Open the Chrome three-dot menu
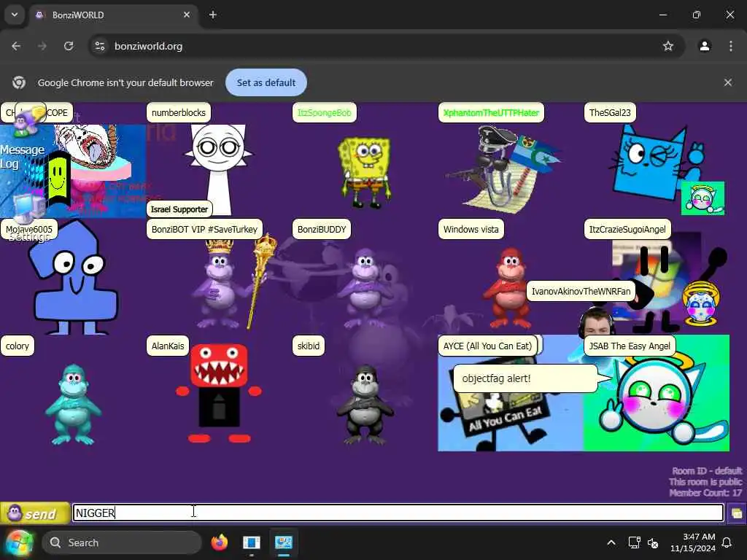The width and height of the screenshot is (747, 560). tap(731, 46)
